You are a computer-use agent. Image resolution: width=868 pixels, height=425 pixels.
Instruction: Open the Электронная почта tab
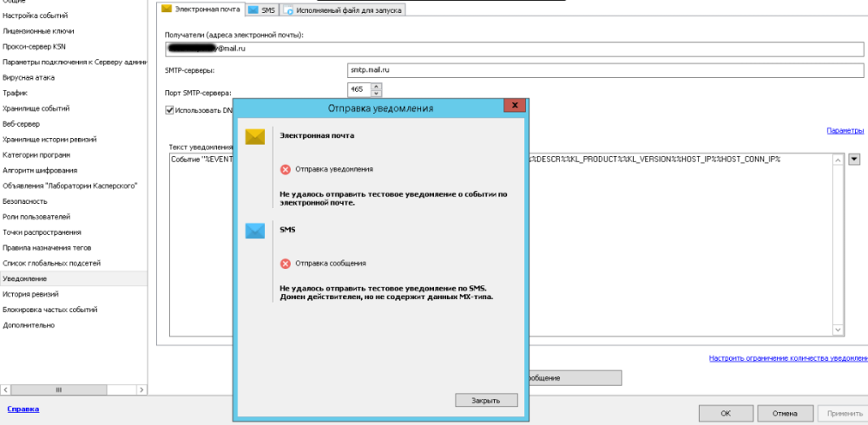coord(201,10)
